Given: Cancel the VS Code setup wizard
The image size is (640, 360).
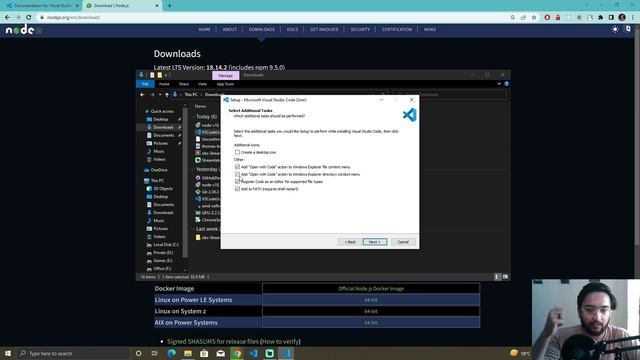Looking at the screenshot, I should pos(403,242).
